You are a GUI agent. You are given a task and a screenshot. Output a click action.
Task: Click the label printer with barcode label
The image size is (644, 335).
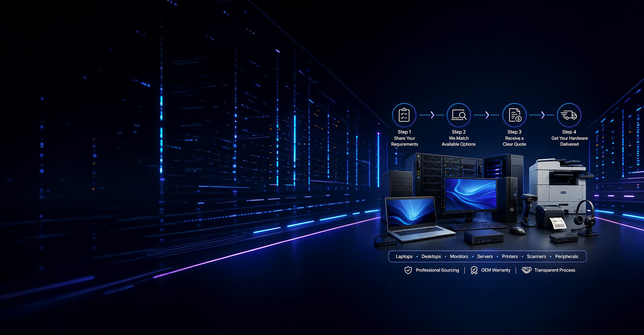(x=551, y=217)
